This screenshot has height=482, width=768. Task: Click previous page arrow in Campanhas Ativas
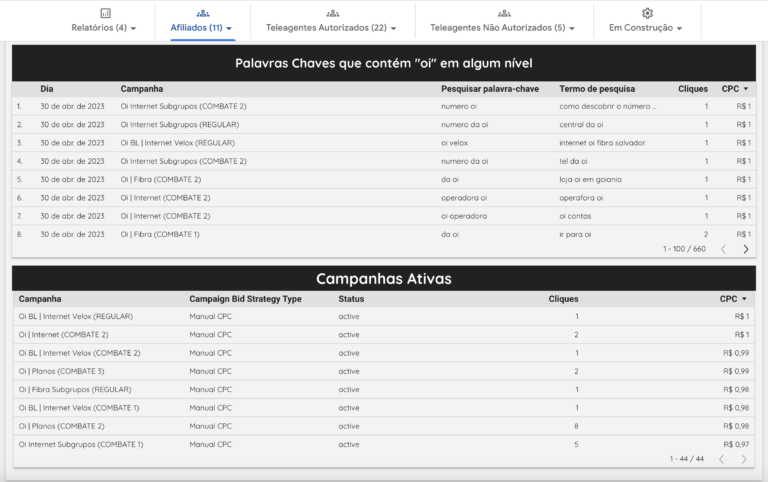720,459
